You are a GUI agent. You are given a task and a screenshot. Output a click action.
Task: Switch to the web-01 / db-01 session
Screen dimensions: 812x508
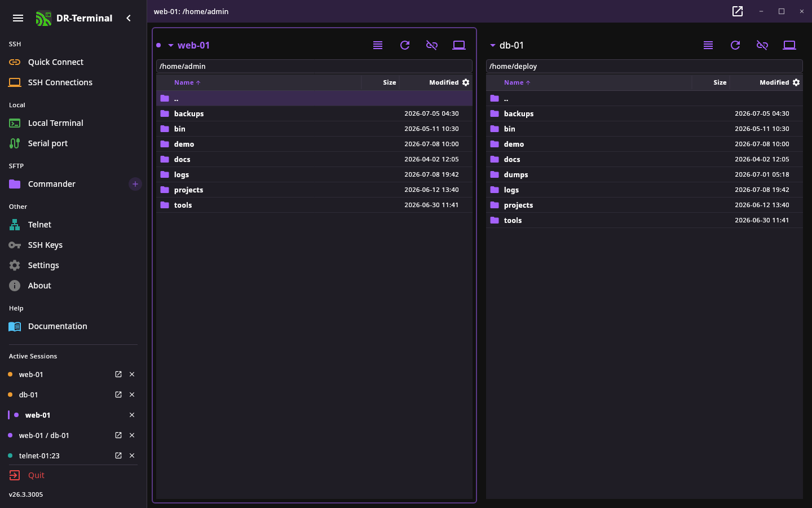[44, 435]
